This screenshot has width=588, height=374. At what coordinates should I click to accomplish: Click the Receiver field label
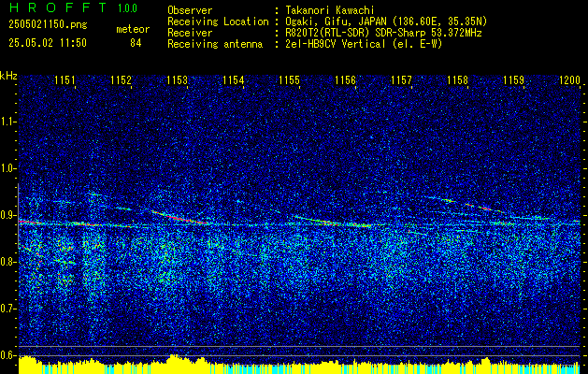[x=190, y=33]
